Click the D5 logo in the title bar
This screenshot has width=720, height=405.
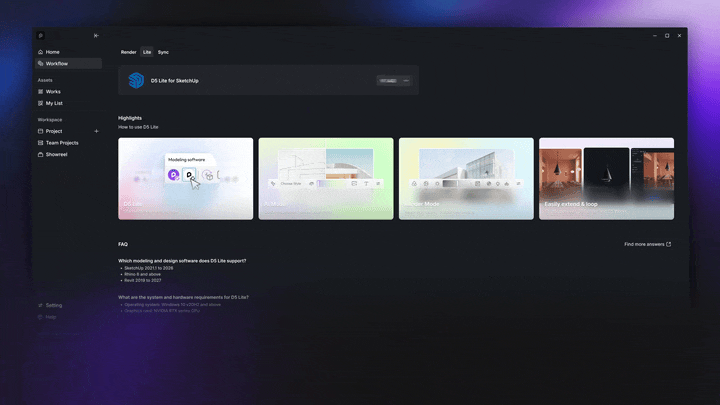[x=40, y=35]
